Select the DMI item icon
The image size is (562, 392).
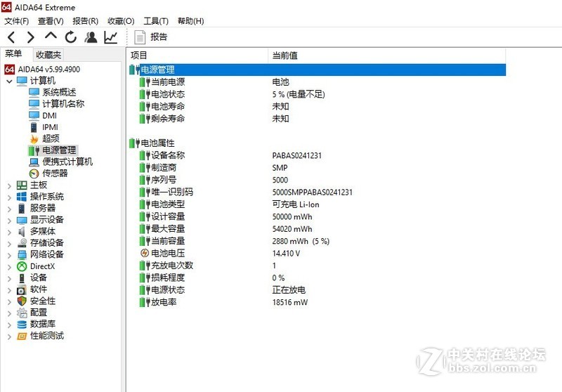(x=34, y=116)
